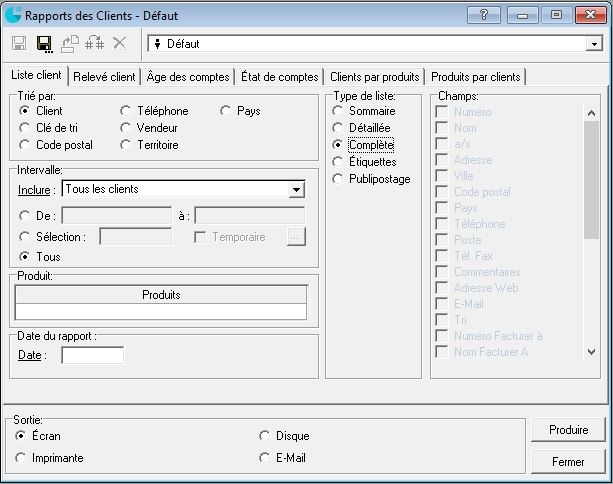Click the hash symbol toolbar icon
Viewport: 613px width, 484px height.
[x=95, y=43]
